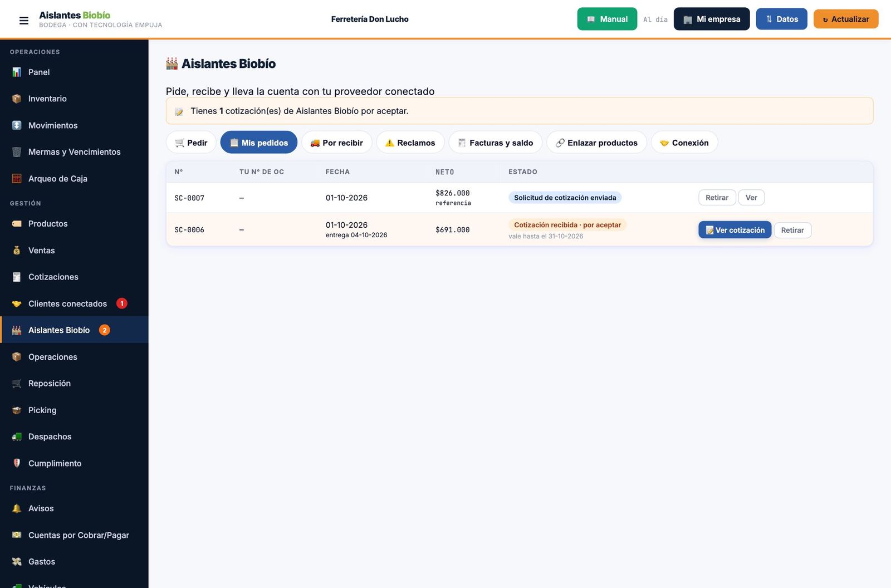Click Retirar in the SC-0006 row
The height and width of the screenshot is (588, 891).
point(792,230)
